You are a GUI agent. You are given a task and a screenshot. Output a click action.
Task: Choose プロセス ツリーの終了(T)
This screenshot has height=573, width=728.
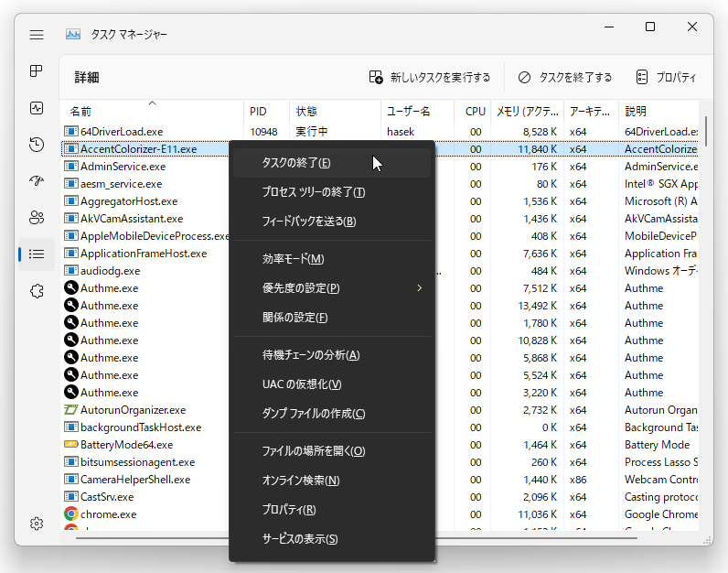(x=332, y=192)
